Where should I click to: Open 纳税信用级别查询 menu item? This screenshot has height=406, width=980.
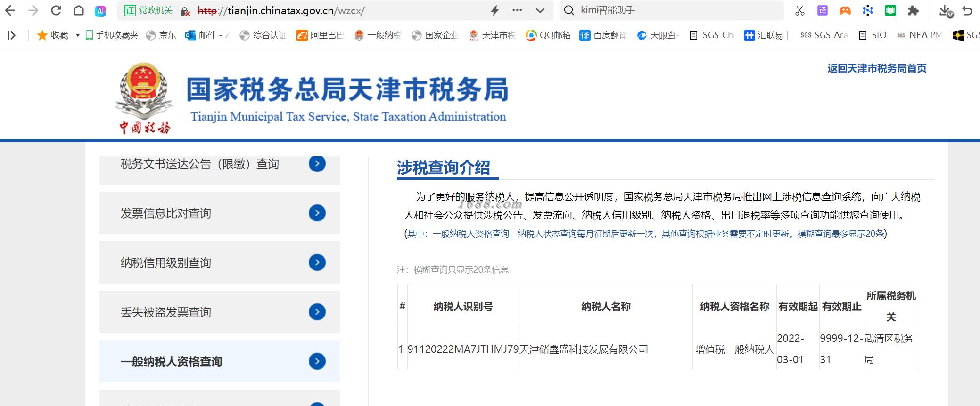point(220,262)
